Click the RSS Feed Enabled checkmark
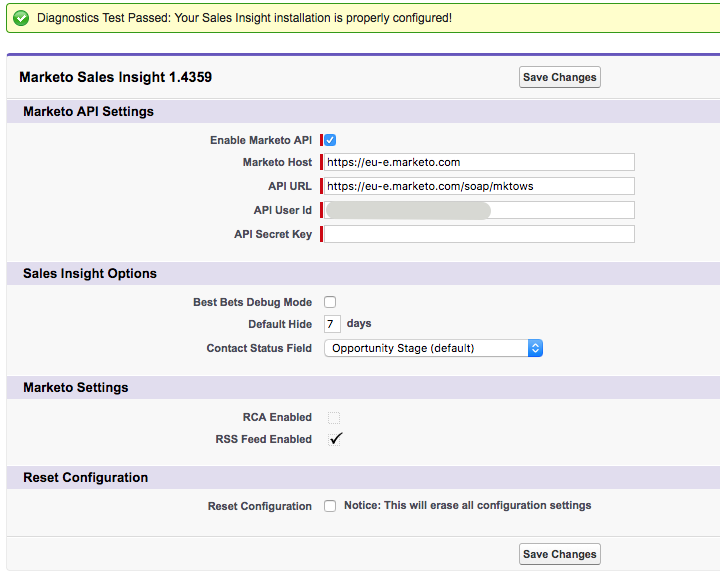 pyautogui.click(x=336, y=439)
